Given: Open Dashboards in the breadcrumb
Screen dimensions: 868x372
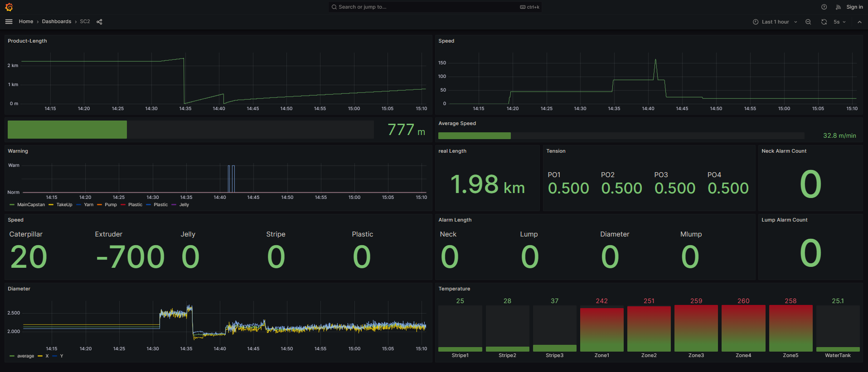Looking at the screenshot, I should (57, 22).
